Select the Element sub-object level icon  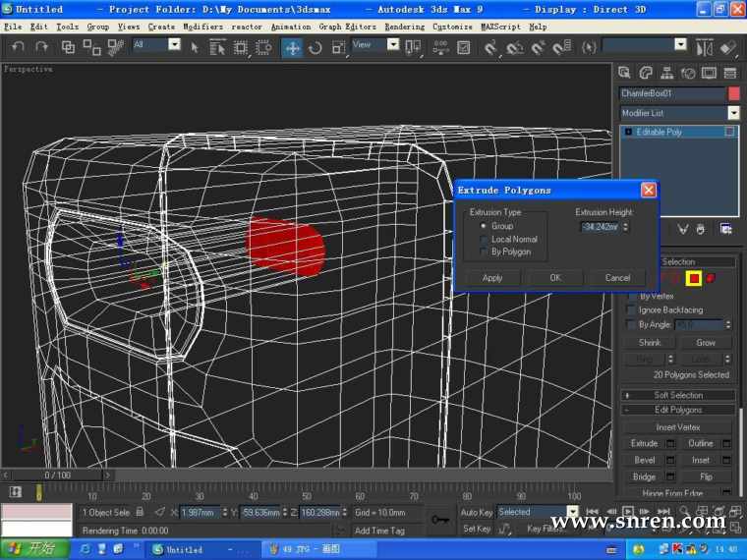click(x=711, y=279)
